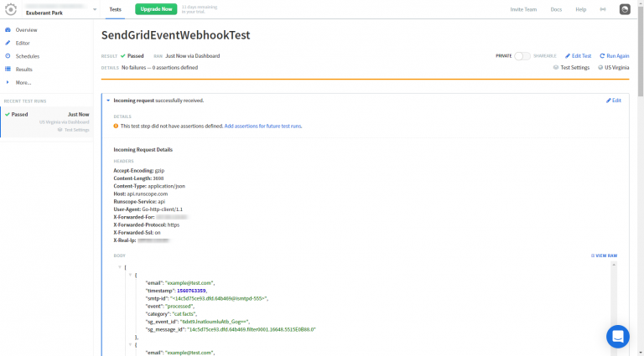Open the Results list icon in sidebar
Viewport: 644px width, 356px height.
8,70
